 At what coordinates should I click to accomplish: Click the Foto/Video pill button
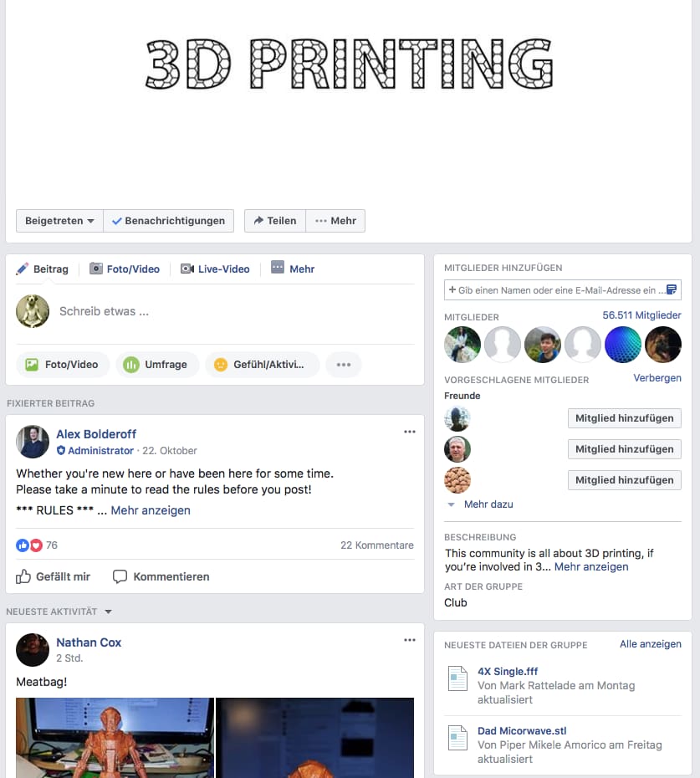63,365
